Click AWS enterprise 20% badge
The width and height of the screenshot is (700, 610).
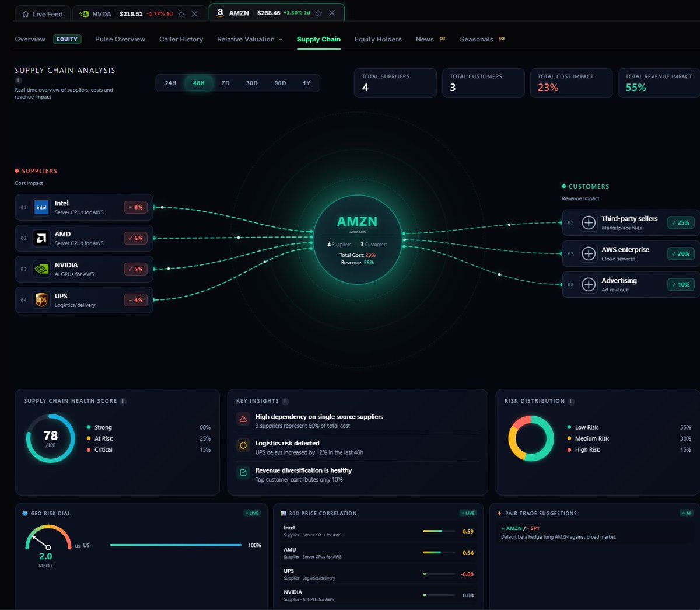click(x=681, y=253)
